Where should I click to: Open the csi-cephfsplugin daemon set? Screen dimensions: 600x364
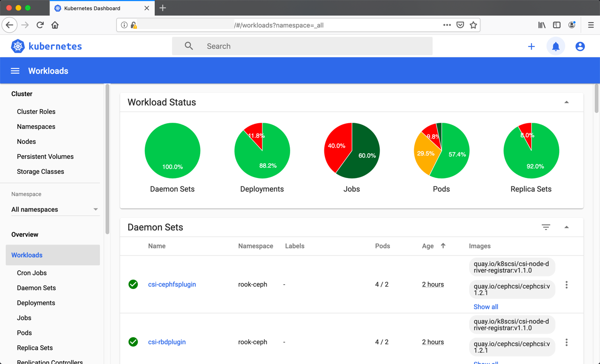[x=172, y=284]
